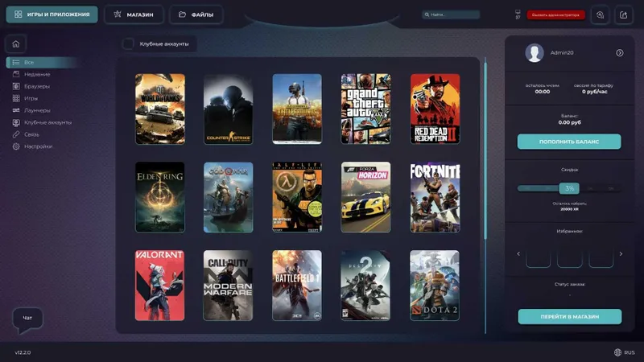Expand Admin20 profile arrow
Viewport: 644px width, 362px height.
(x=619, y=52)
